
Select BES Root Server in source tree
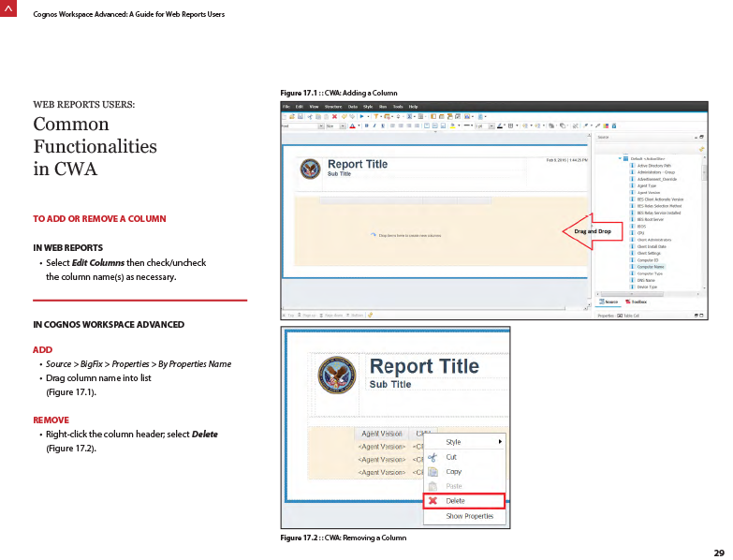click(651, 219)
